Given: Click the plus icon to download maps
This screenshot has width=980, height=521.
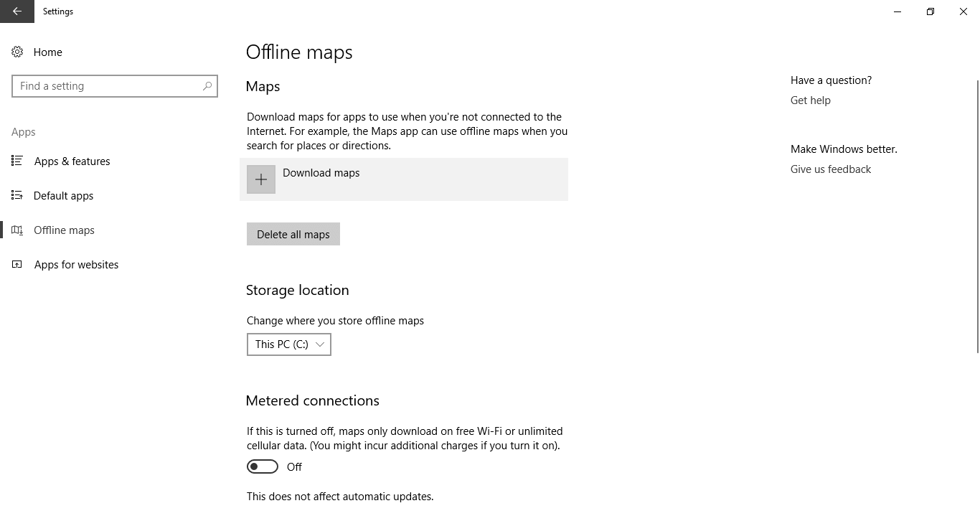Looking at the screenshot, I should point(261,179).
